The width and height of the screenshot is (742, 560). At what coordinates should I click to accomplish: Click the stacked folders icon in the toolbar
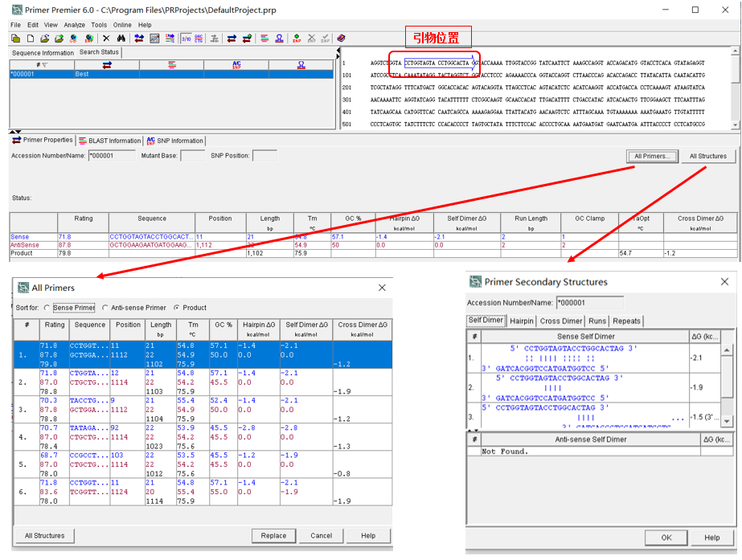(15, 39)
